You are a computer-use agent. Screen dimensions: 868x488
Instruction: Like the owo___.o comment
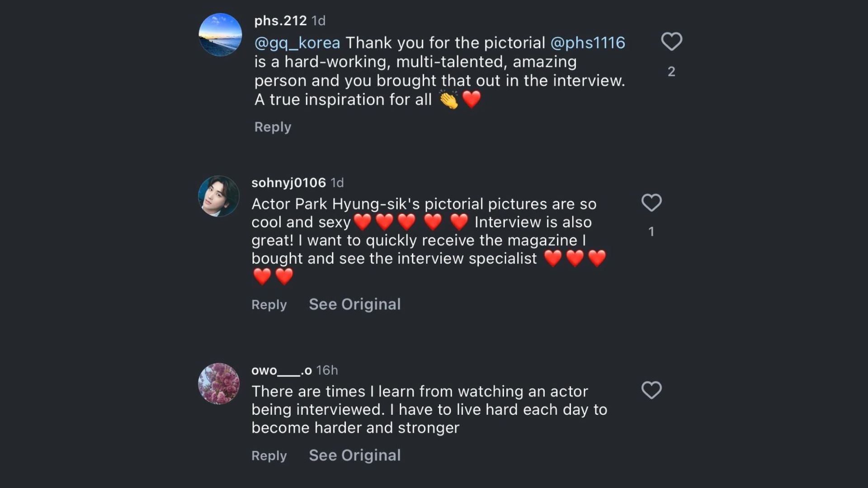[x=651, y=390]
